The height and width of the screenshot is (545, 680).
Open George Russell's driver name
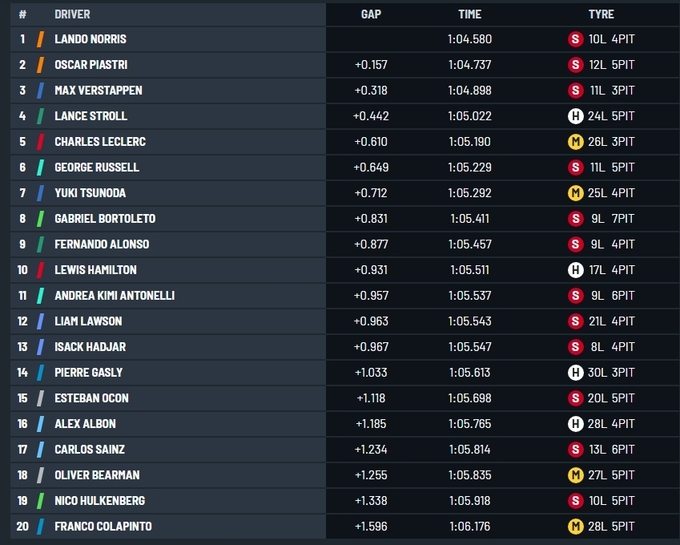96,167
